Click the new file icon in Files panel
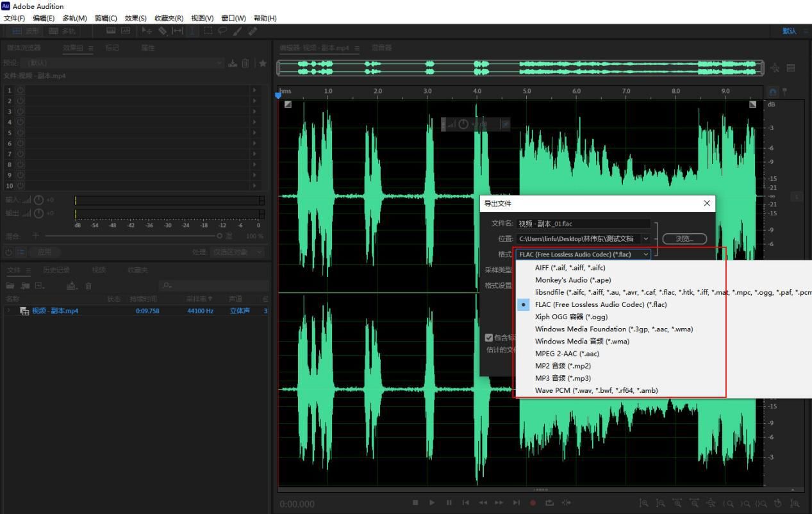 (40, 285)
